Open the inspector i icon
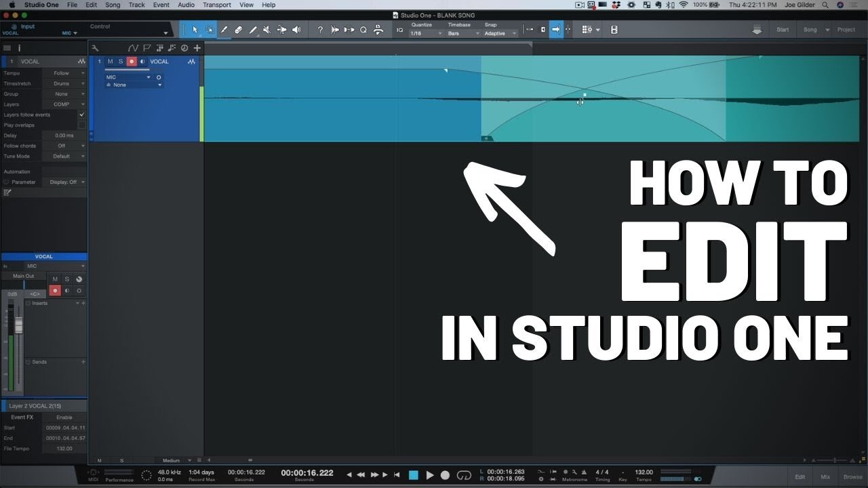The width and height of the screenshot is (868, 488). (x=19, y=48)
